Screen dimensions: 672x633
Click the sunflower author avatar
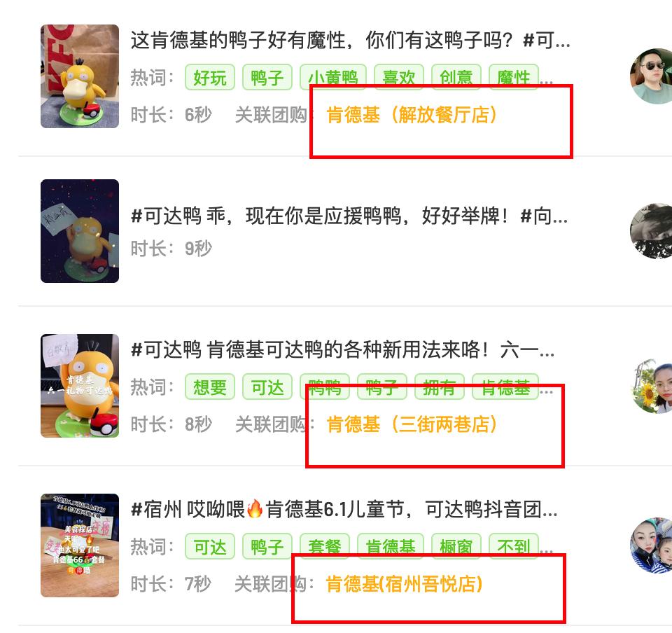651,386
